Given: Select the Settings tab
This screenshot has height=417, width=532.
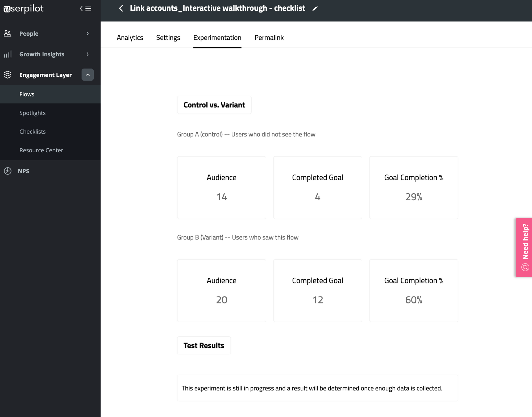Looking at the screenshot, I should point(168,37).
